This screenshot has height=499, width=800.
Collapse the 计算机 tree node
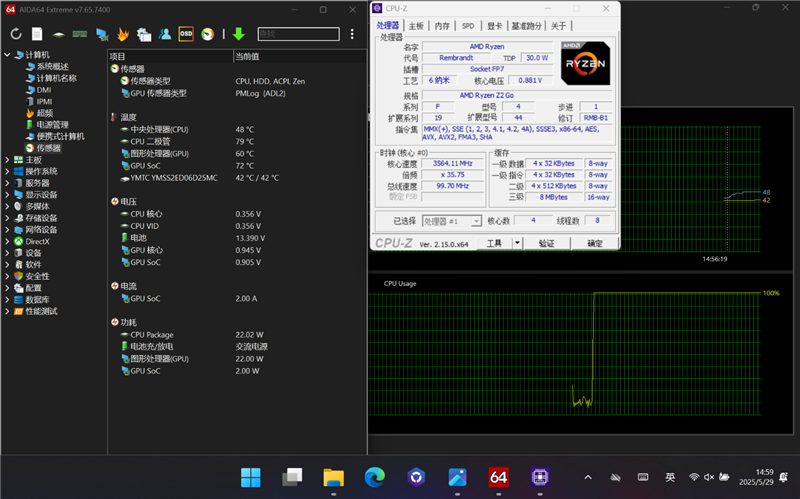[x=7, y=55]
